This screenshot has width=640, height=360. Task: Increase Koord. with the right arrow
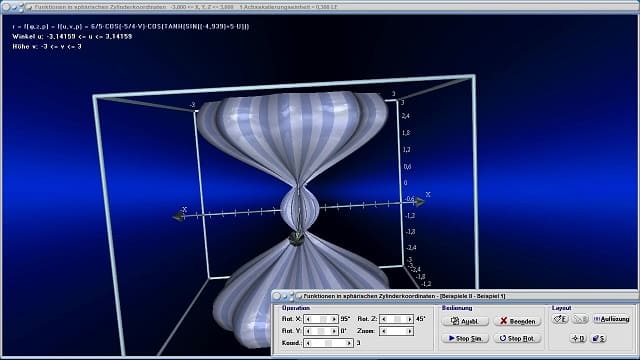pos(349,343)
